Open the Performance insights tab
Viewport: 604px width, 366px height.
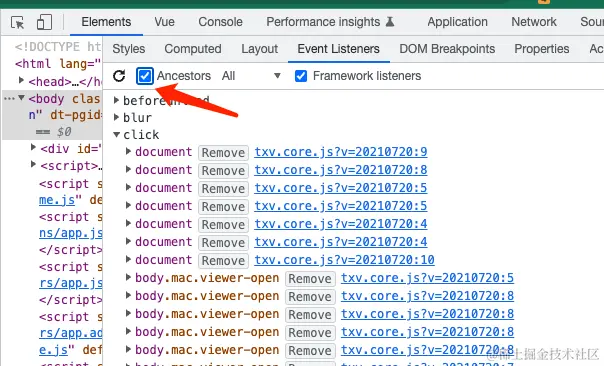(x=323, y=22)
